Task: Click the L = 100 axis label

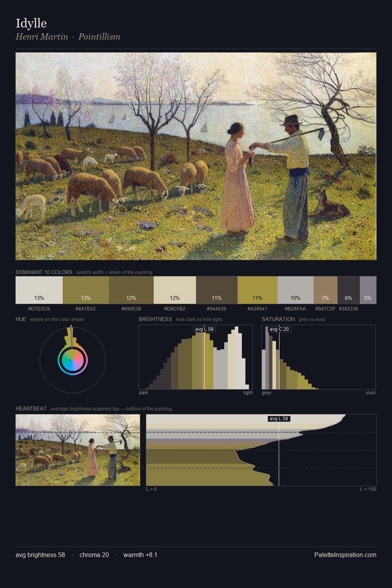Action: click(368, 489)
